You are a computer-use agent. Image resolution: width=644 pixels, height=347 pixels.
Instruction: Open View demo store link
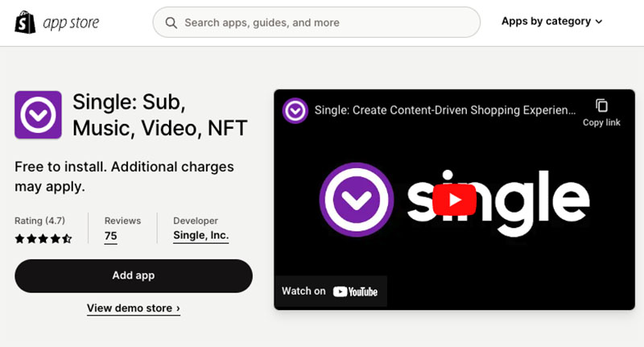click(x=134, y=308)
